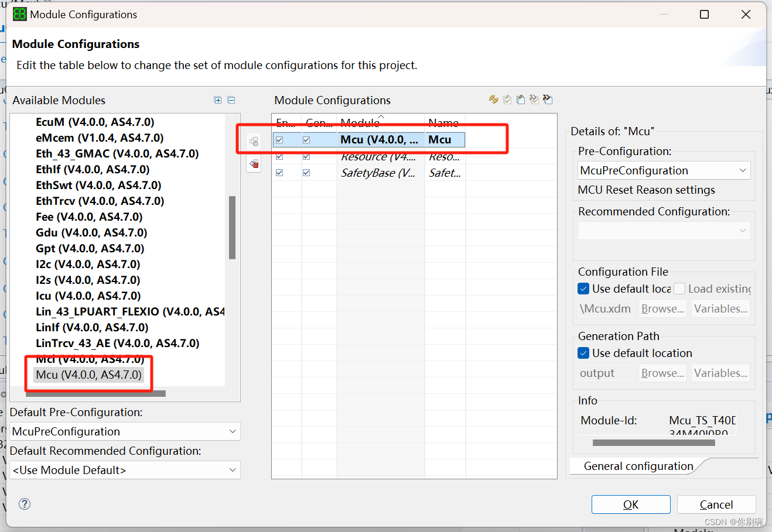Click the first chain-link icon above the configurations table
Image resolution: width=772 pixels, height=532 pixels.
pyautogui.click(x=494, y=99)
